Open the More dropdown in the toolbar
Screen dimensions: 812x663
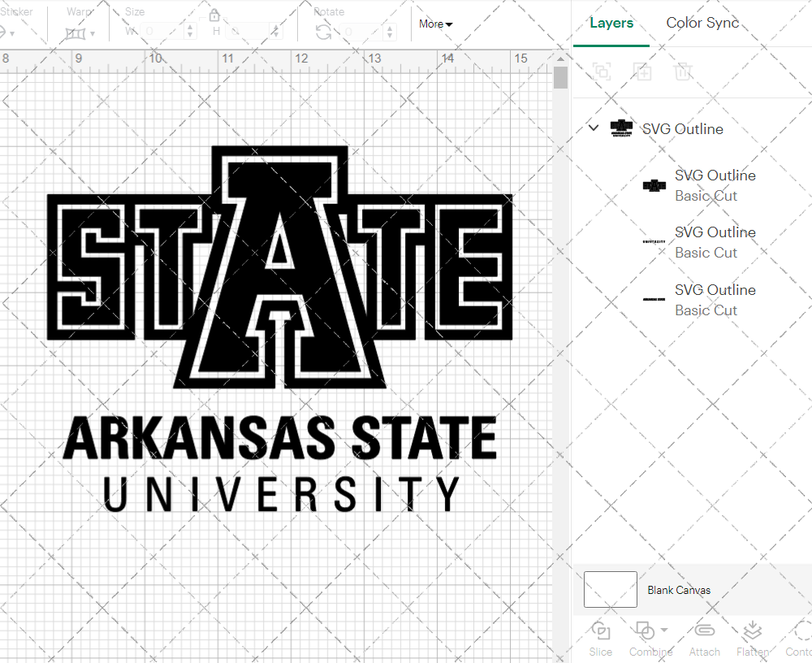tap(435, 24)
